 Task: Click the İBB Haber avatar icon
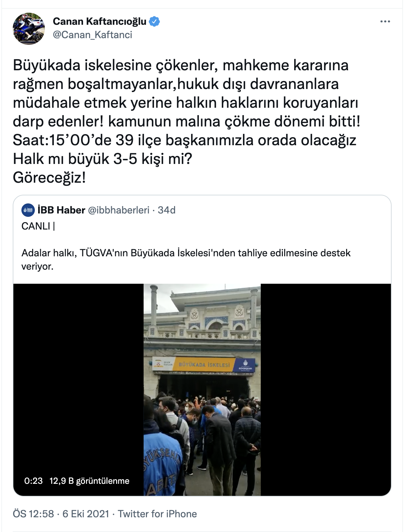click(28, 210)
